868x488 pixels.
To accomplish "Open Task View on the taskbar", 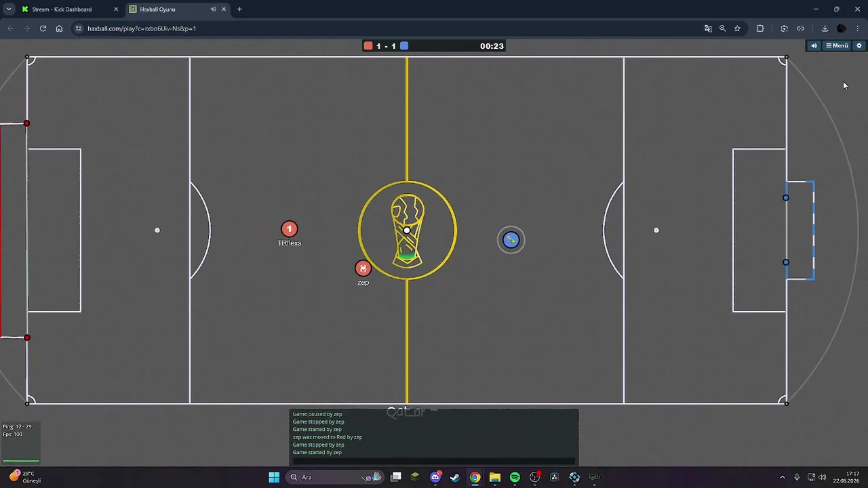I will click(x=396, y=477).
